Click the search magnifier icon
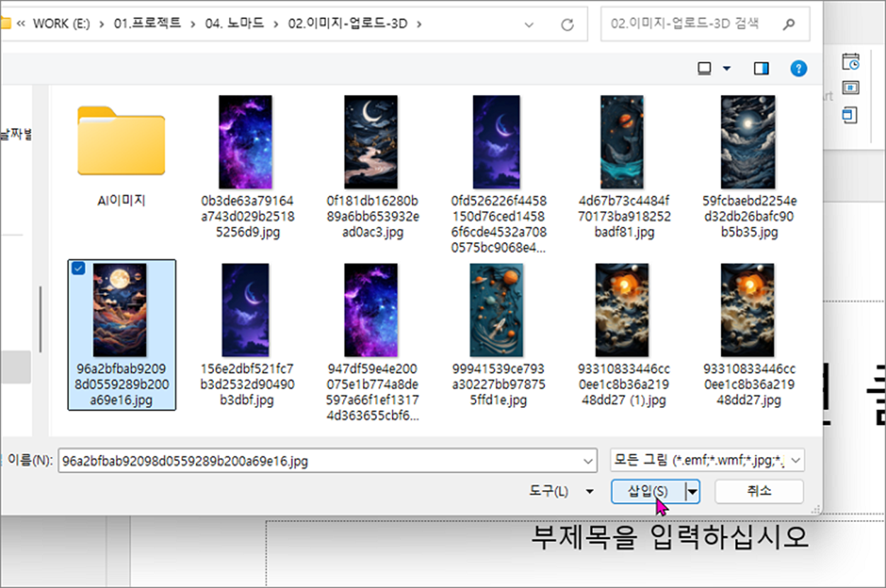This screenshot has width=886, height=588. coord(788,24)
